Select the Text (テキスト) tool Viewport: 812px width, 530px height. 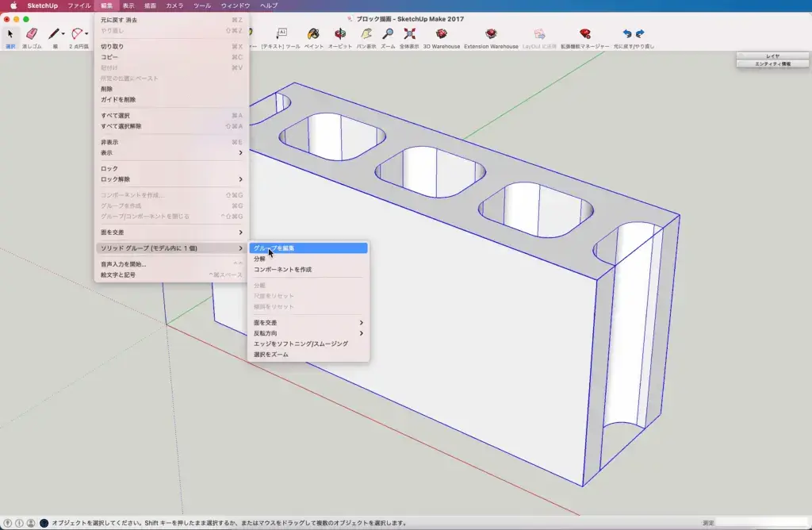[282, 35]
